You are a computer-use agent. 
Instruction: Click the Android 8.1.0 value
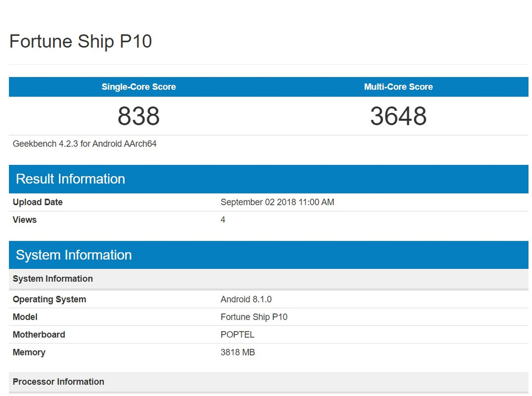246,299
